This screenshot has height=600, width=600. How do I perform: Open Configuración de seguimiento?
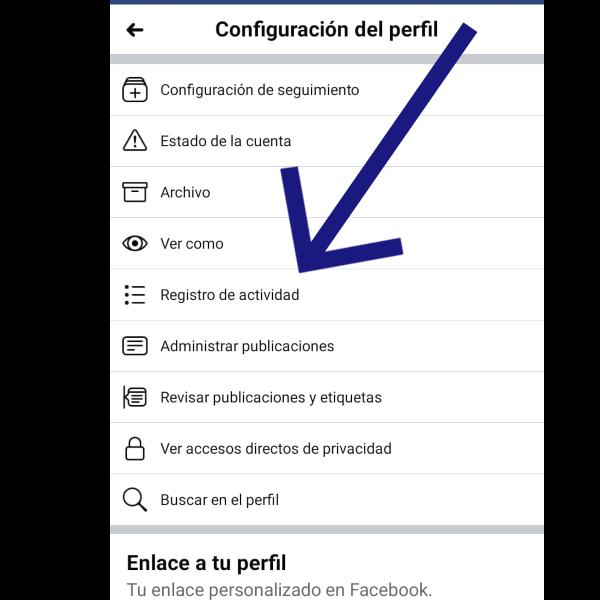[x=327, y=90]
